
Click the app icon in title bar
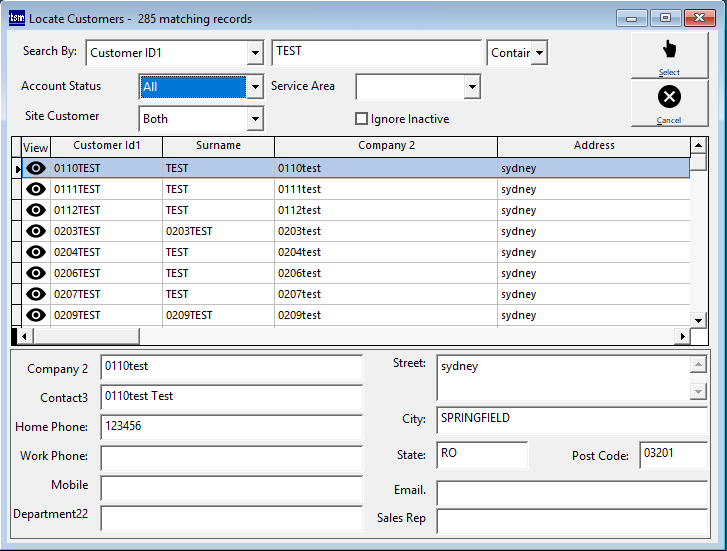coord(15,18)
